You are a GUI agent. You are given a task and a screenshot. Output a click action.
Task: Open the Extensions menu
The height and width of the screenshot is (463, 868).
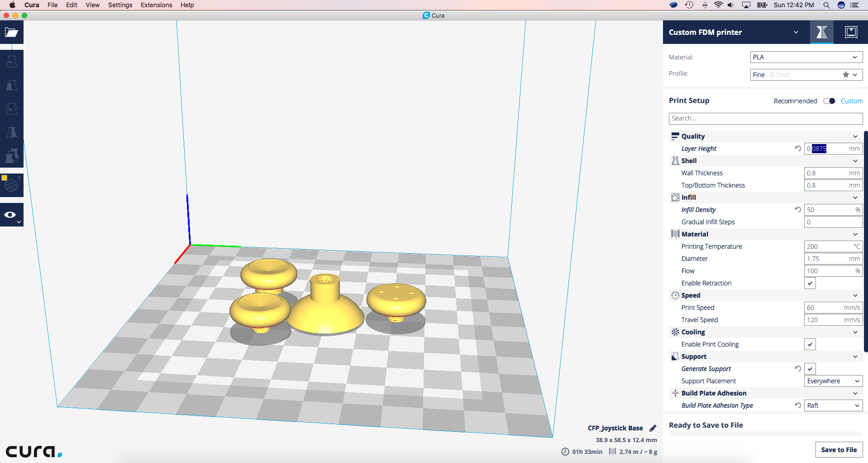pos(156,5)
